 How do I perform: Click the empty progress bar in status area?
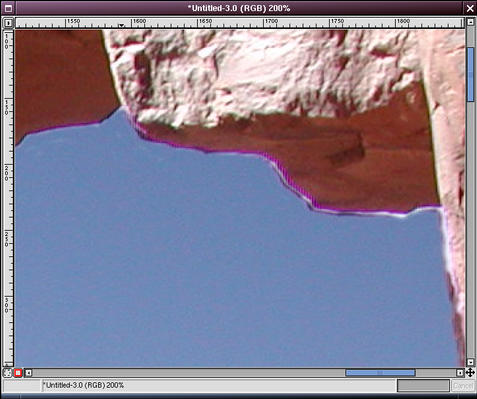coord(423,386)
